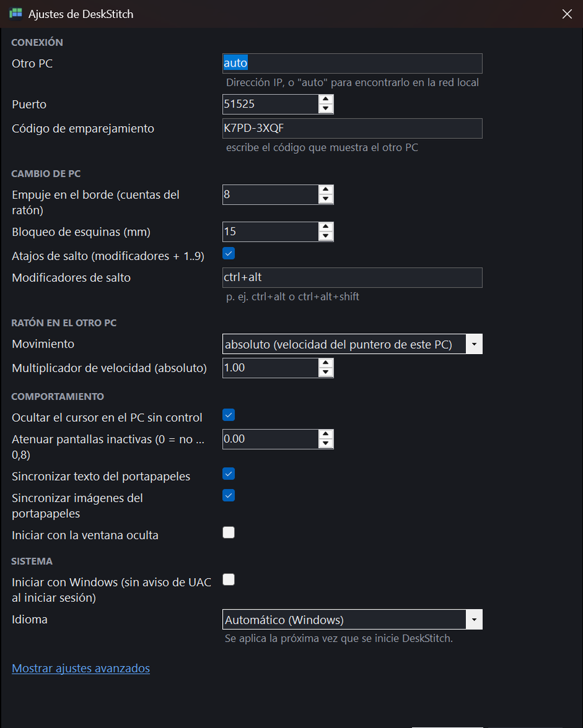
Task: Open the Movimiento dropdown
Action: click(x=352, y=344)
